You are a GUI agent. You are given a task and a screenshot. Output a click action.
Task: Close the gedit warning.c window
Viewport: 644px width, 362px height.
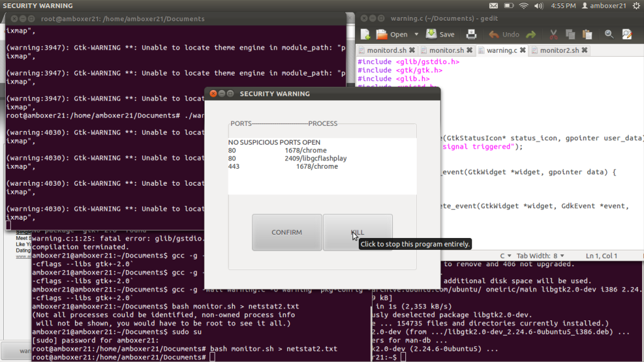(x=364, y=18)
